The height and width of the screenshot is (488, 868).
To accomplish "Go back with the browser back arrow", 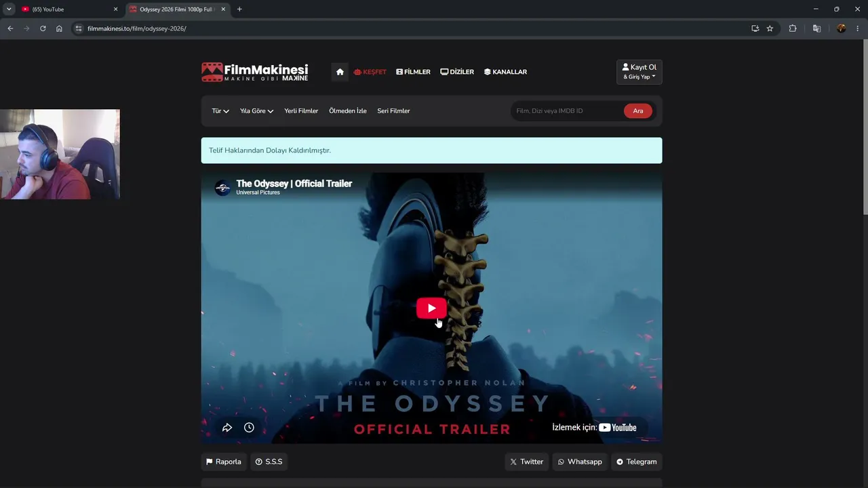I will click(x=10, y=28).
